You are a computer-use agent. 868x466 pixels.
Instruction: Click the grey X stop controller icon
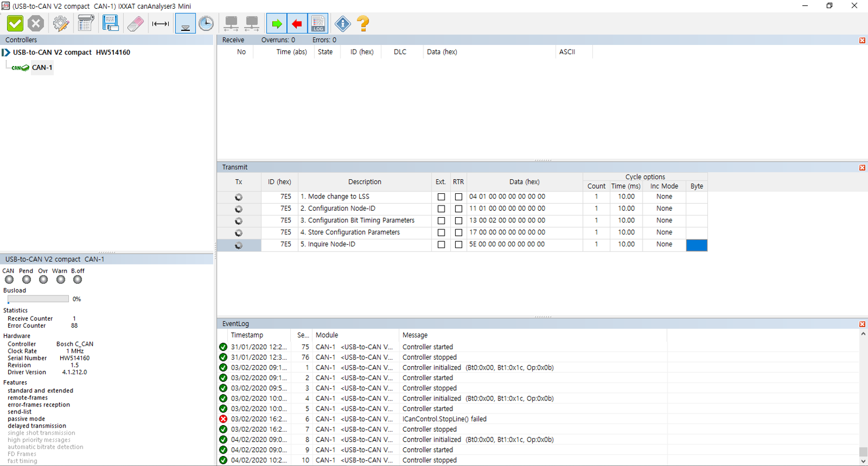pyautogui.click(x=36, y=23)
